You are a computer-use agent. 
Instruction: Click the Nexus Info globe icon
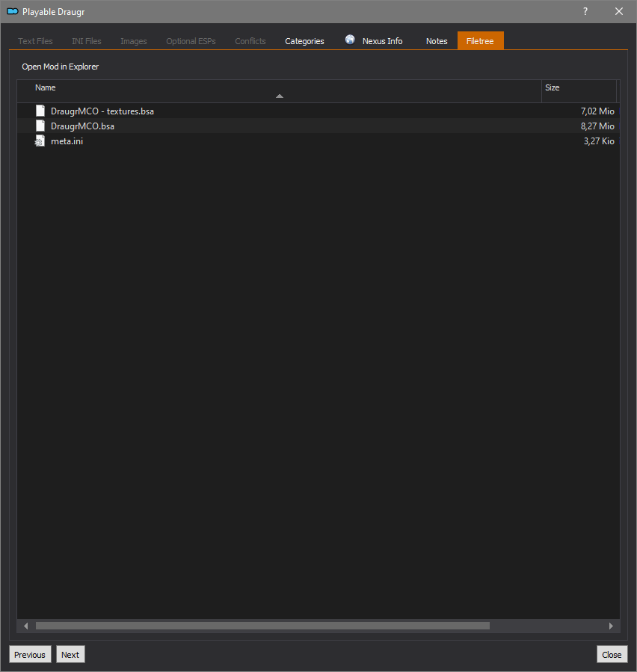pos(350,40)
